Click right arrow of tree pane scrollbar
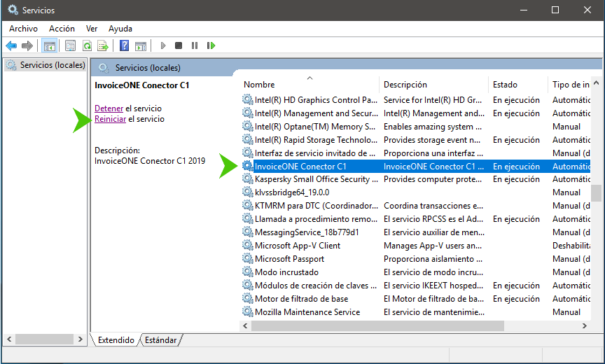Screen dimensions: 605x364 pos(81,339)
